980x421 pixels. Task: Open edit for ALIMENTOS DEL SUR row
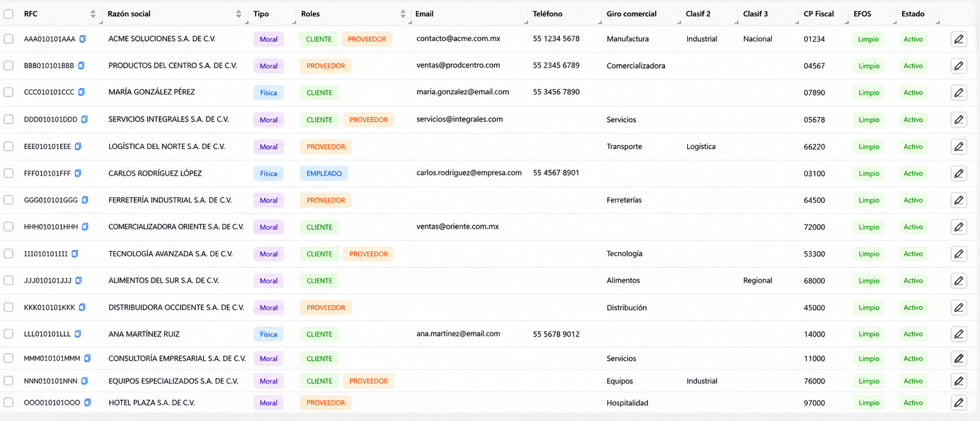pos(958,281)
